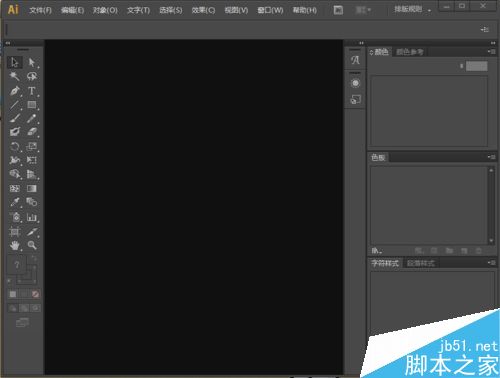The image size is (500, 378).
Task: Enable Draw Behind mode
Action: (x=24, y=308)
